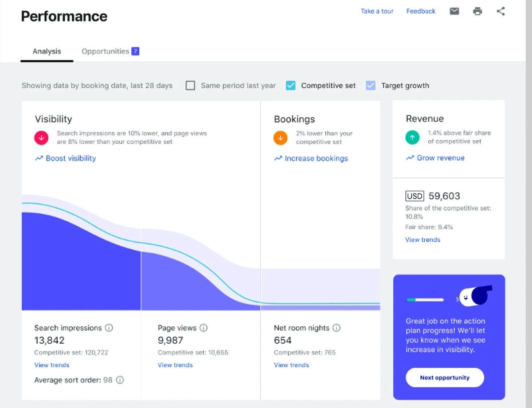Open View trends under Revenue

[x=423, y=240]
